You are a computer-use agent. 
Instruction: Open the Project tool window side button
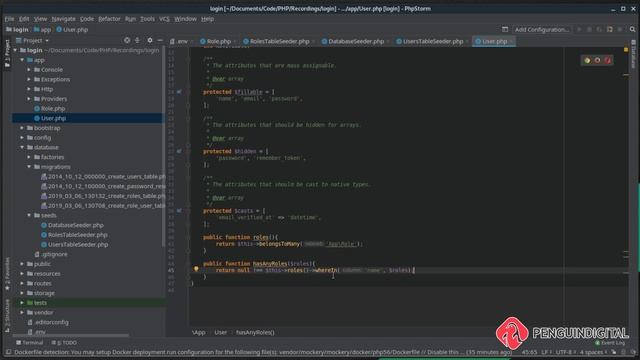tap(7, 54)
